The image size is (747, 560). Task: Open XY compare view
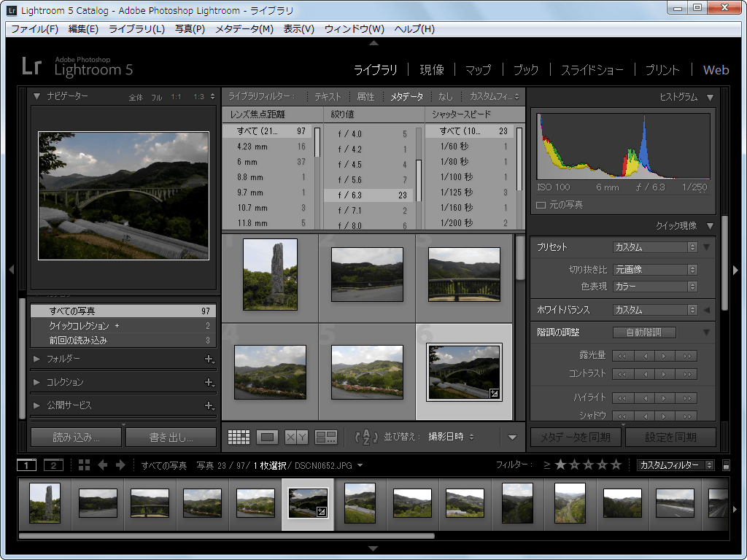pos(296,437)
